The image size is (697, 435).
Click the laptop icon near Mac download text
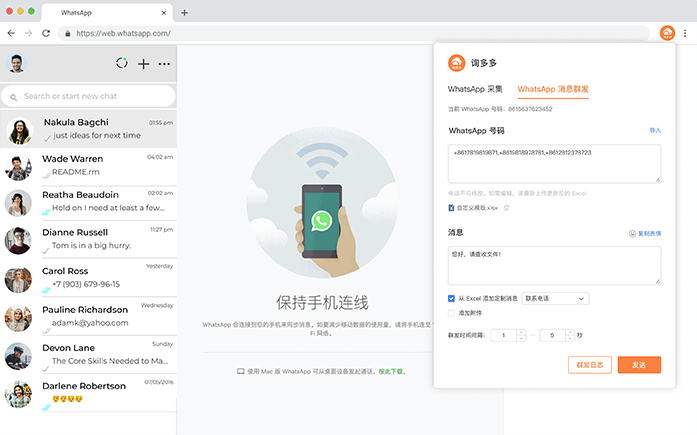240,371
